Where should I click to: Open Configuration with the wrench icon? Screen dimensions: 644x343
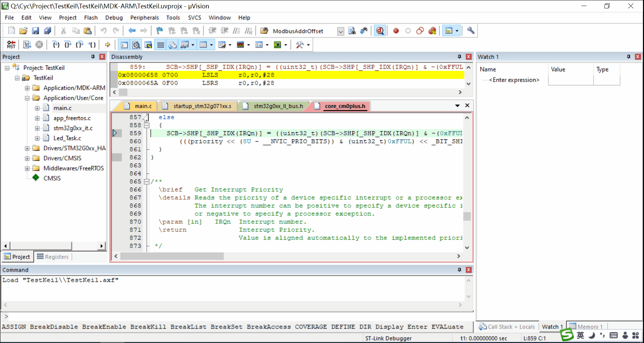coord(471,31)
